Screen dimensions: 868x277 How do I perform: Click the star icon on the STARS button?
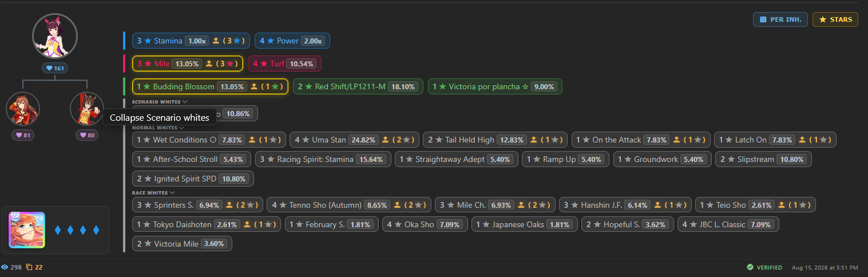tap(823, 19)
